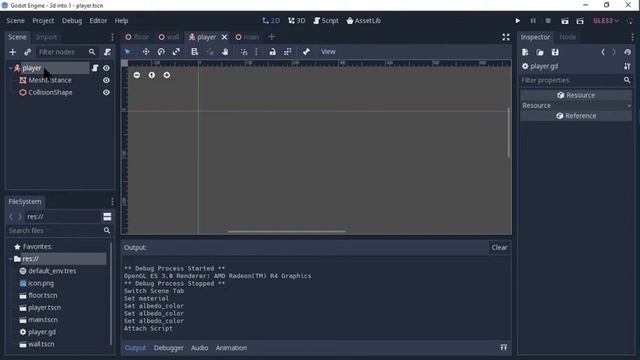Screen dimensions: 640x360
Task: Open the Editor menu
Action: pyautogui.click(x=98, y=21)
